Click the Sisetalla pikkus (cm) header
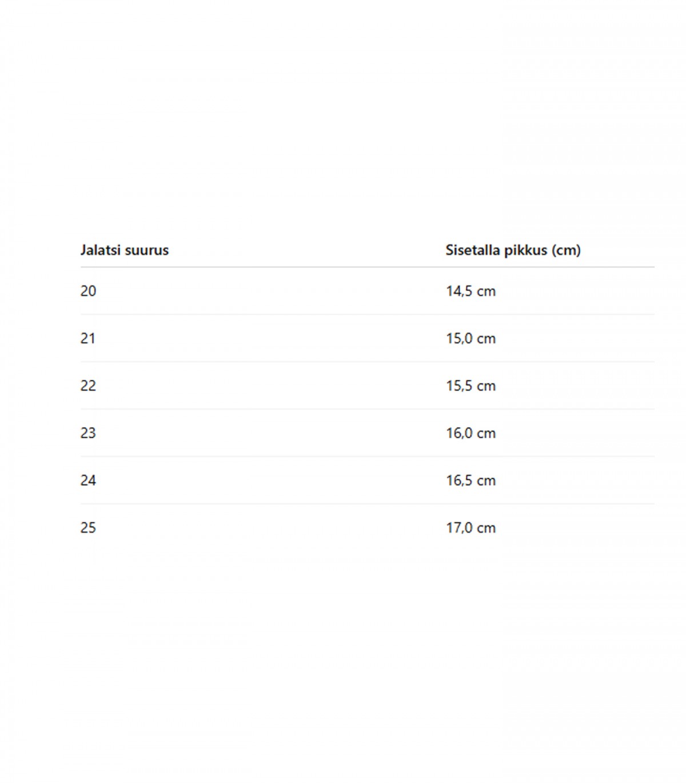The height and width of the screenshot is (784, 686). point(513,250)
